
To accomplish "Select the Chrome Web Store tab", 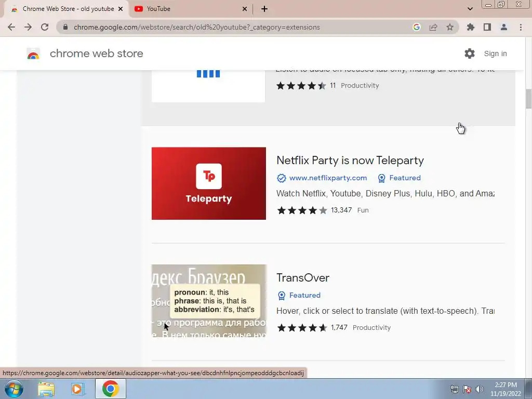I will pos(66,9).
